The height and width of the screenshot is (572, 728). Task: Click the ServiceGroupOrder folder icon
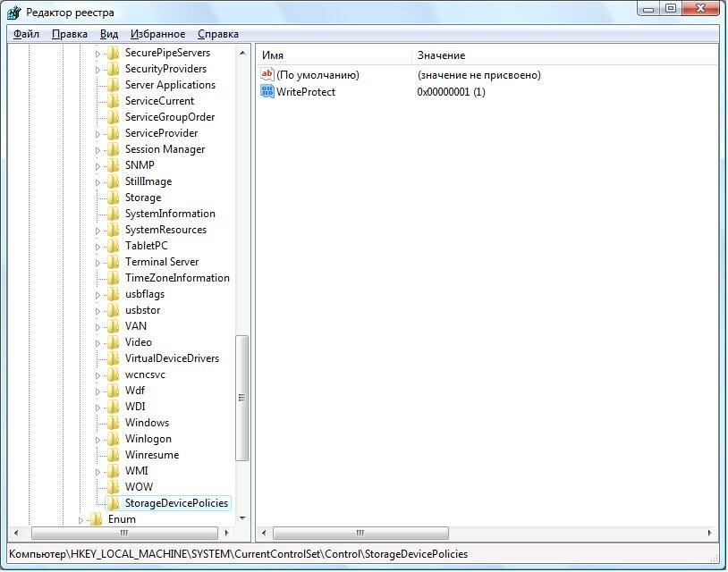click(113, 117)
